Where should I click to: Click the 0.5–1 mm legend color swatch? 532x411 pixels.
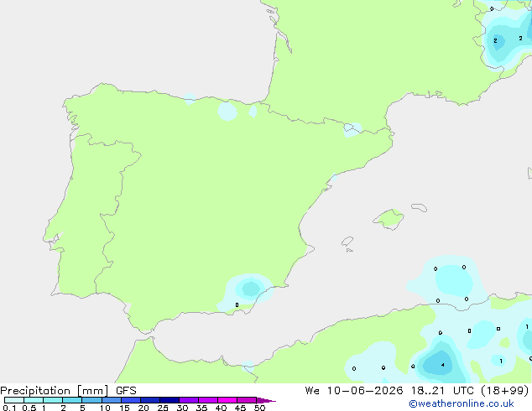click(34, 400)
